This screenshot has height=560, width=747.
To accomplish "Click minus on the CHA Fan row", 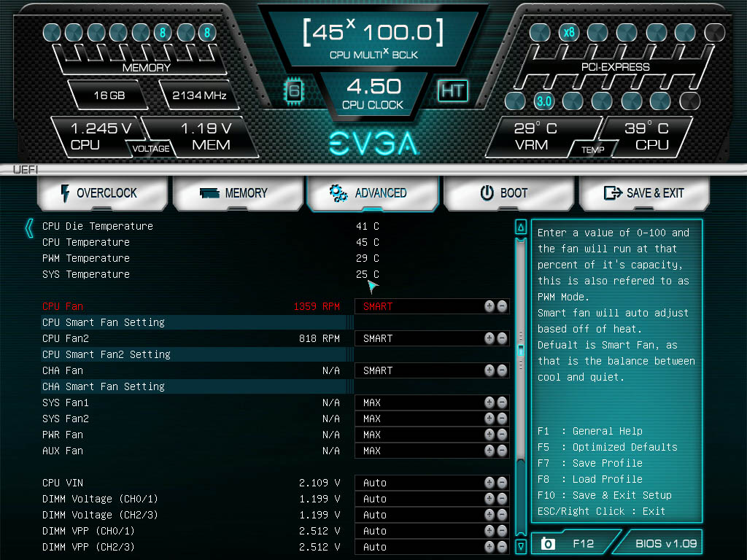I will click(x=502, y=370).
